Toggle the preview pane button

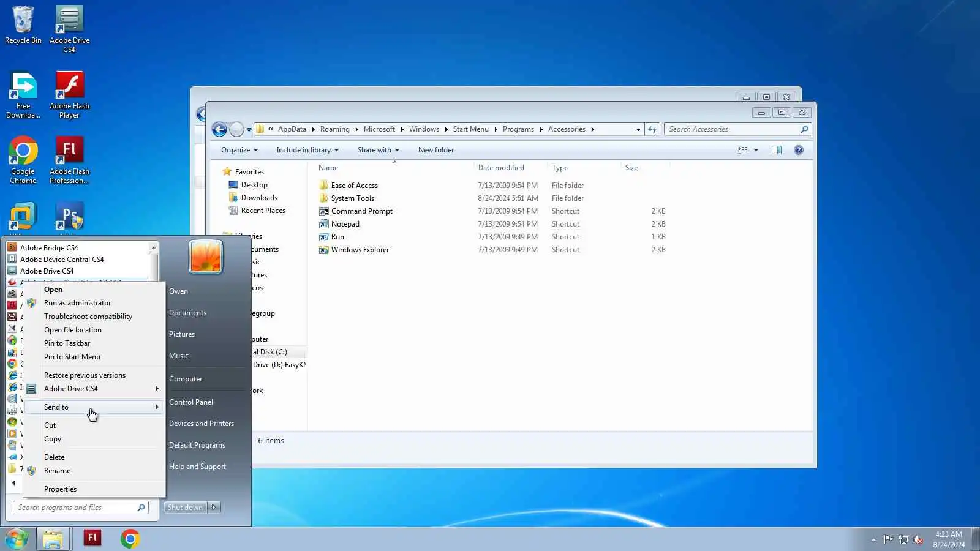pyautogui.click(x=777, y=150)
